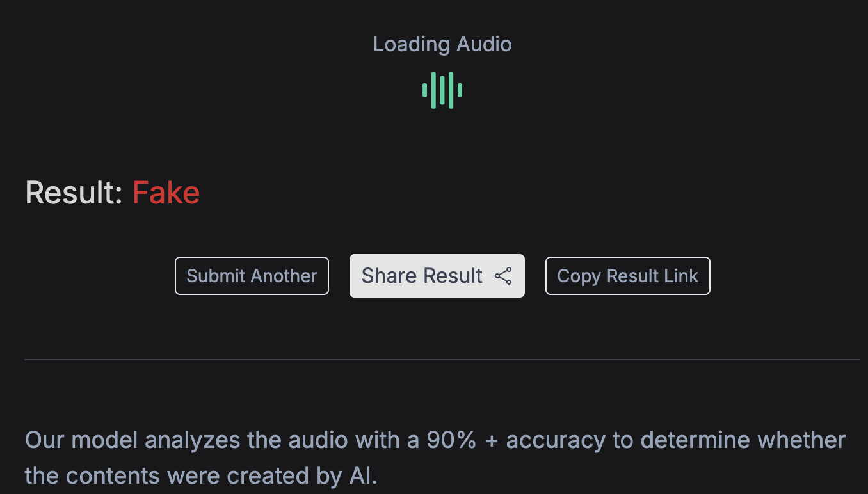
Task: Click the word "Audio" in the loading label
Action: (x=484, y=44)
